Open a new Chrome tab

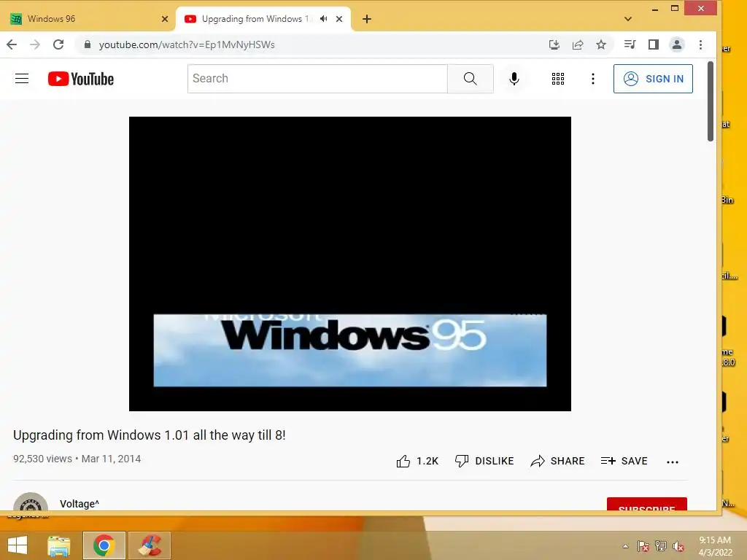[367, 19]
